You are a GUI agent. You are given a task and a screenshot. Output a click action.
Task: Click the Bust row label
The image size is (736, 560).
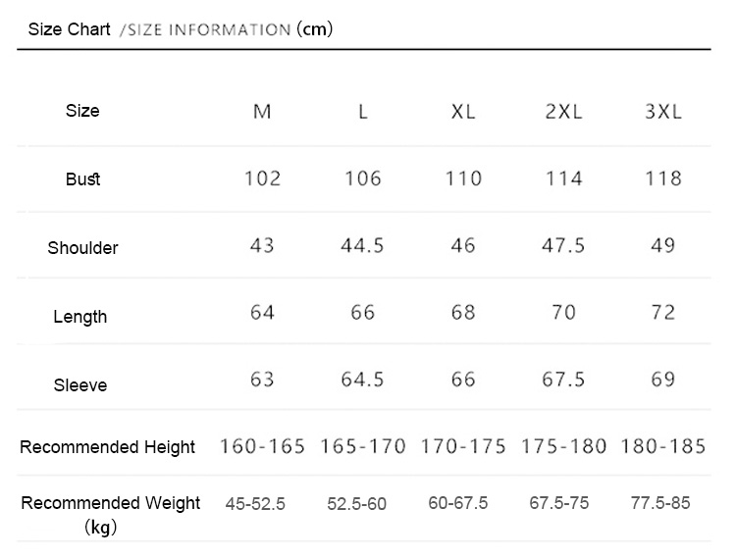click(83, 179)
